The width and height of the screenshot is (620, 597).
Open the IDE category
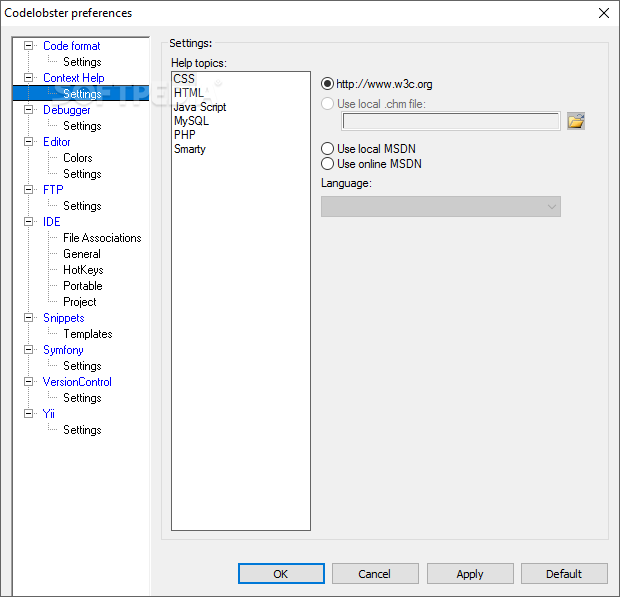click(x=51, y=222)
